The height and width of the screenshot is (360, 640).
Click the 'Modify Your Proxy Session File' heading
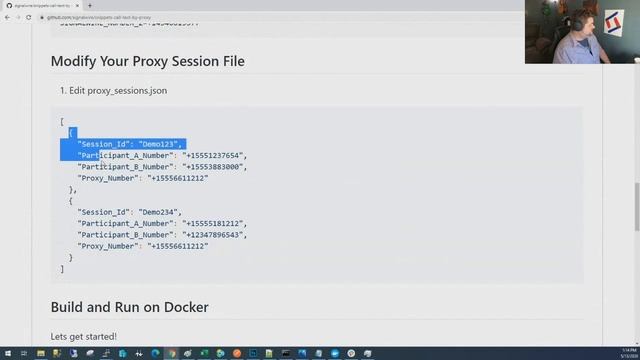tap(148, 61)
